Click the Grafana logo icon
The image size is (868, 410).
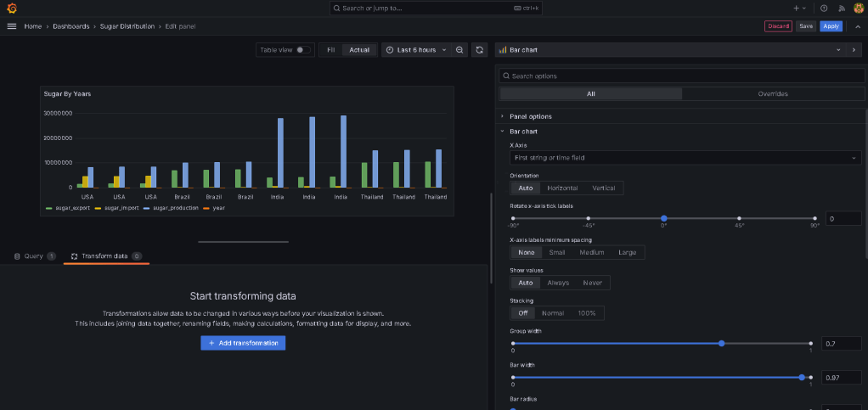coord(12,8)
